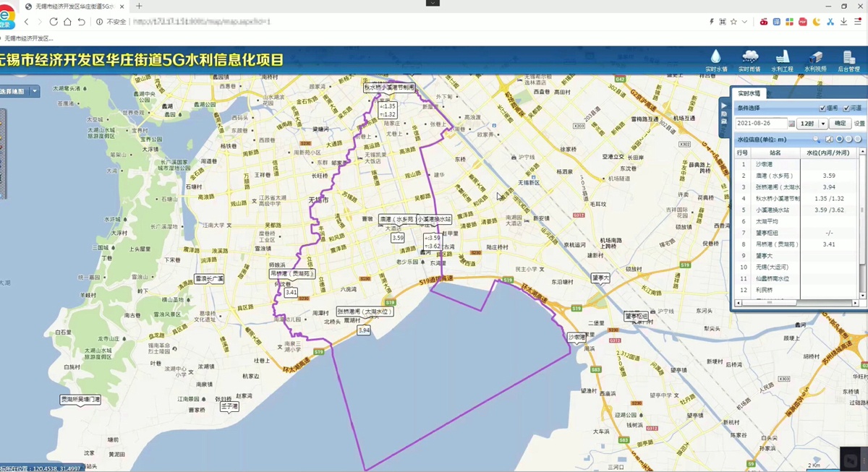Image resolution: width=868 pixels, height=472 pixels.
Task: Click the 设置 settings link
Action: 859,124
